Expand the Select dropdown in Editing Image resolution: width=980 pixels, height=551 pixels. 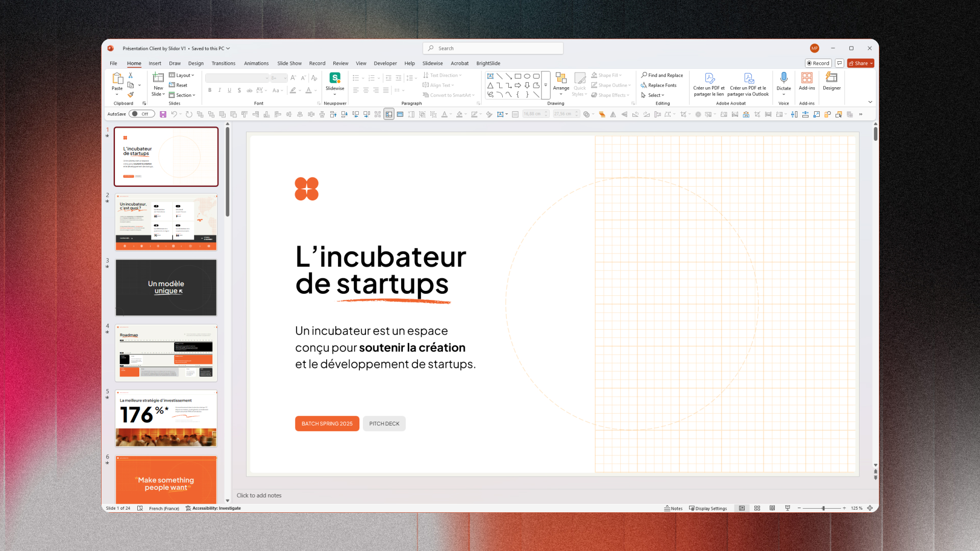[653, 95]
